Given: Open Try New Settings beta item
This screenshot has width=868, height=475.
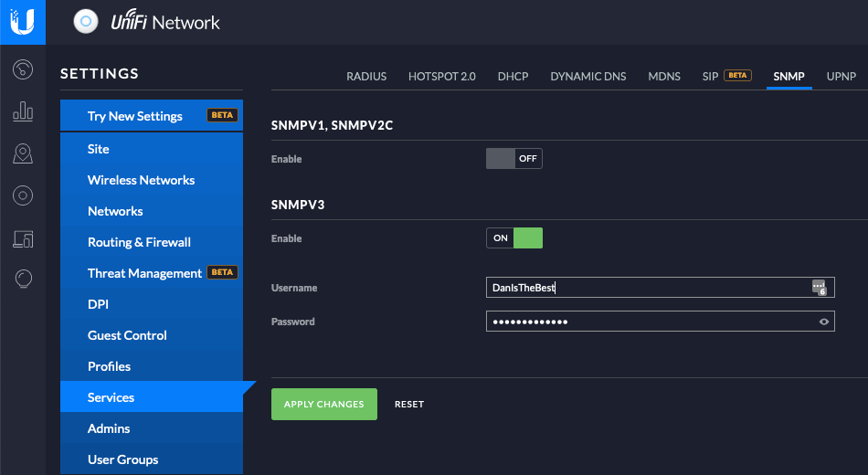Looking at the screenshot, I should (135, 116).
